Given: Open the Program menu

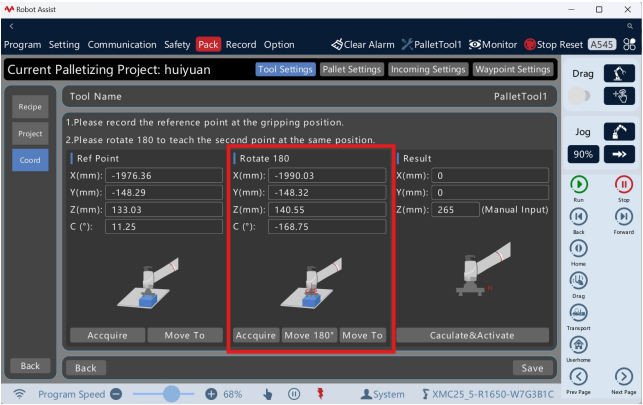Looking at the screenshot, I should [23, 44].
